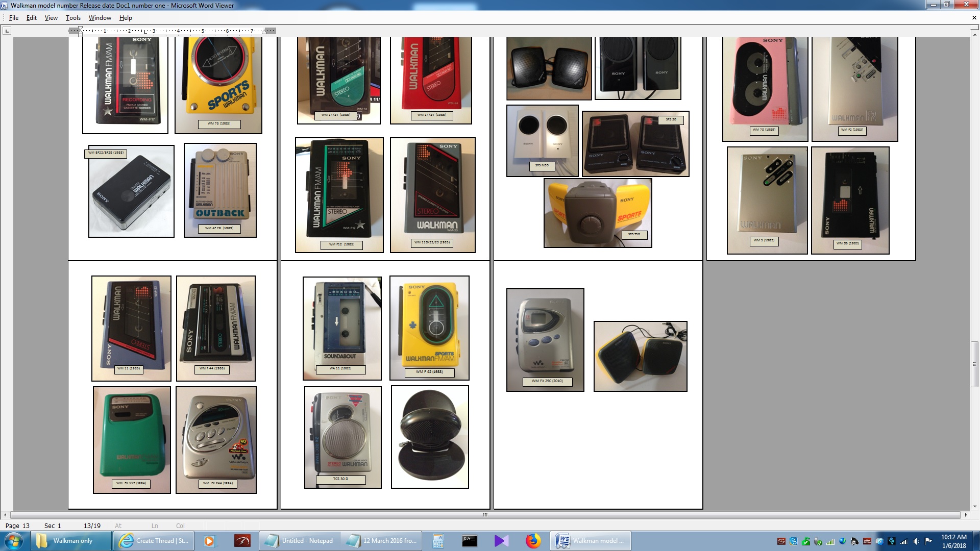Screen dimensions: 980x551
Task: Open the Walkman only folder in taskbar
Action: (71, 541)
